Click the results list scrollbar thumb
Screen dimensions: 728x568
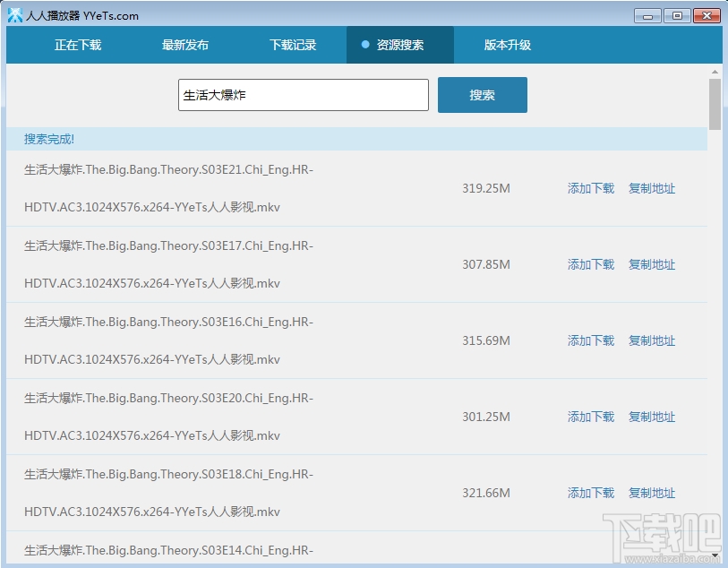(x=715, y=104)
